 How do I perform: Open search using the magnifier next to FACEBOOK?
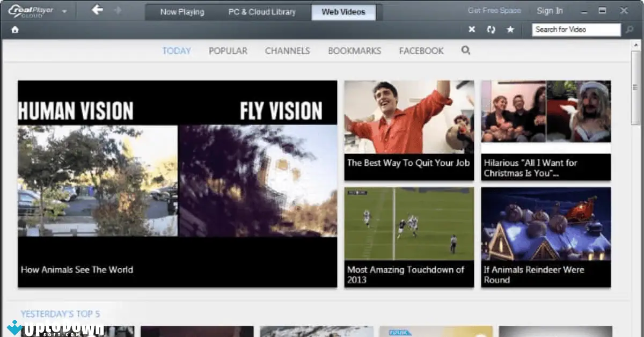(x=466, y=50)
